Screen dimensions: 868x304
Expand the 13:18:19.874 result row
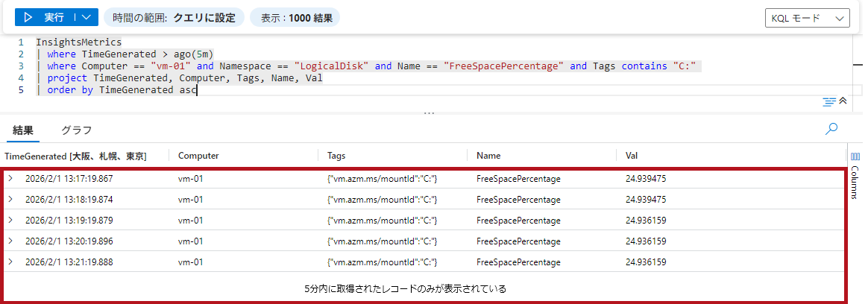click(10, 200)
